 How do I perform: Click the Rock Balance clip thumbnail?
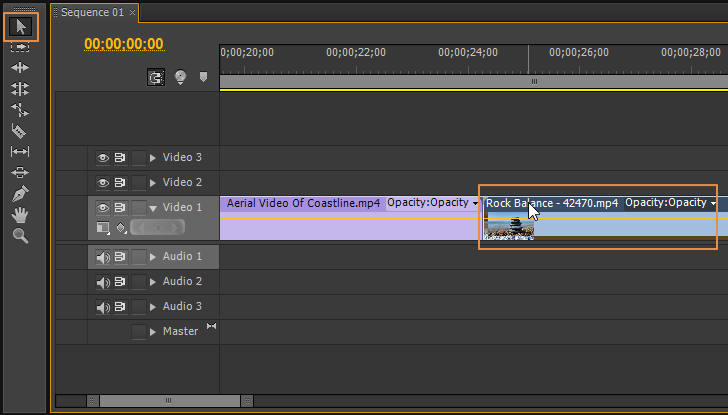tap(508, 227)
